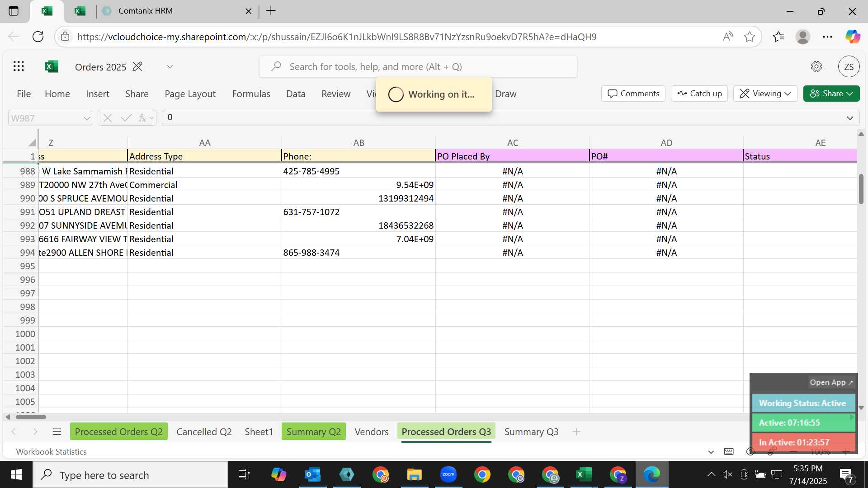Open the File menu
The image size is (868, 488).
(24, 94)
